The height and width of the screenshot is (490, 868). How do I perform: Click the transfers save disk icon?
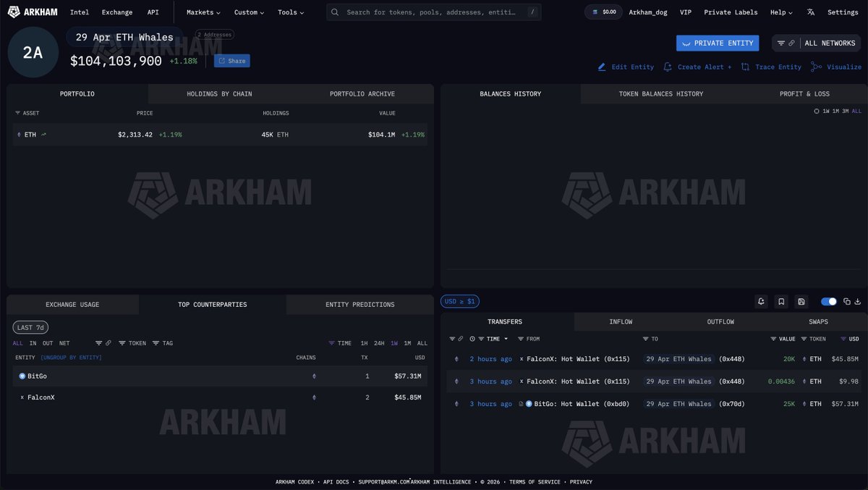click(x=801, y=301)
